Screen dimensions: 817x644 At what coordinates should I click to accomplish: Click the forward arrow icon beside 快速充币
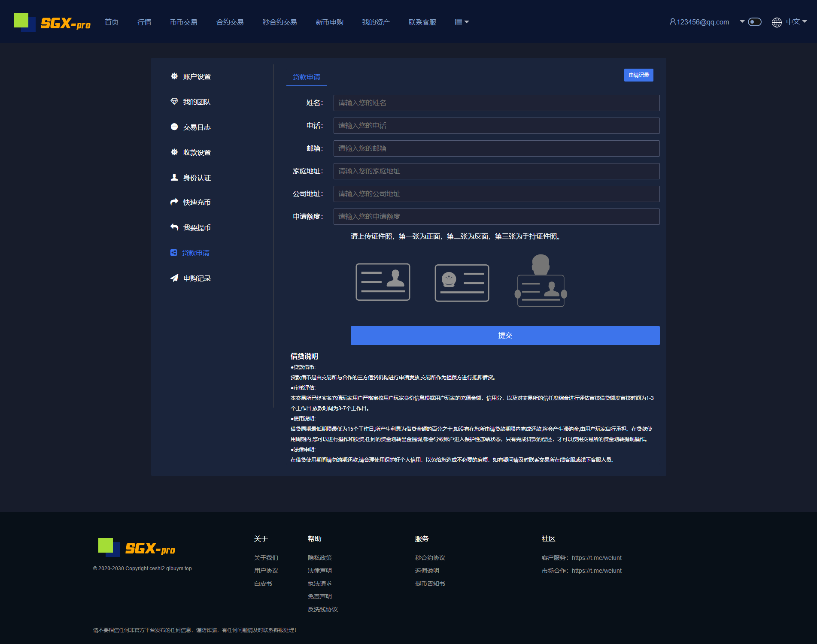174,202
